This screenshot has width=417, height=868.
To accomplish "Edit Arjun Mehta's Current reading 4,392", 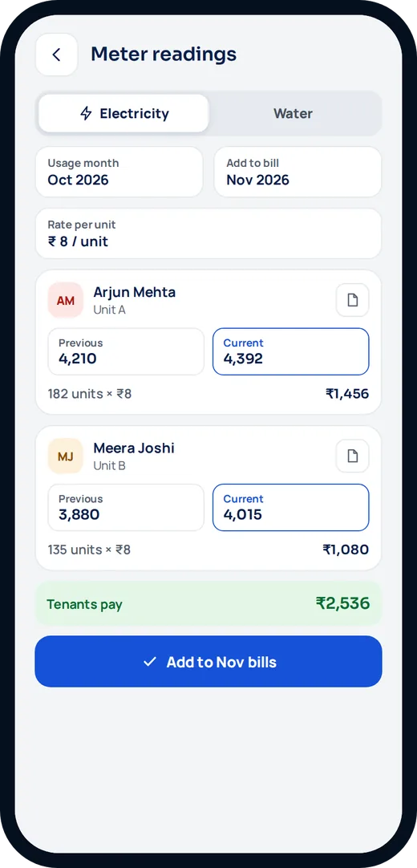I will click(x=291, y=351).
